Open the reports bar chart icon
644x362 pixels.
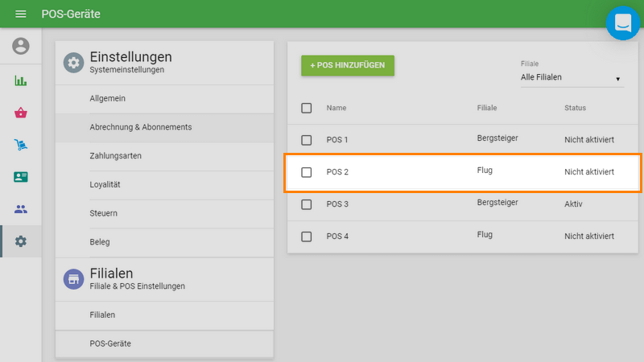click(21, 80)
